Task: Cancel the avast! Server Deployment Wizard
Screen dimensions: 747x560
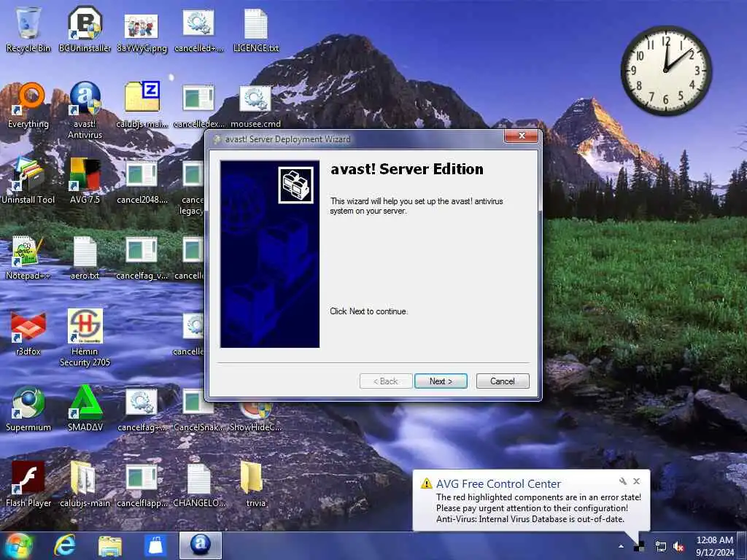Action: pyautogui.click(x=503, y=381)
